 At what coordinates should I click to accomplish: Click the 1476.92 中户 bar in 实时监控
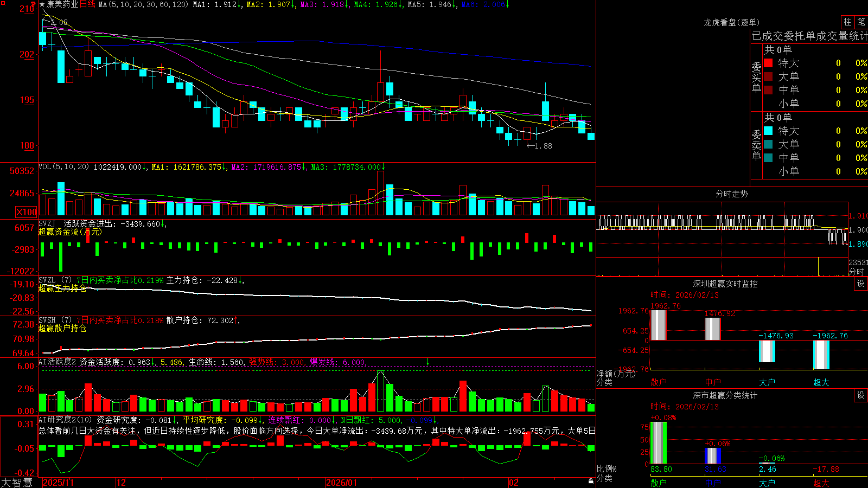tap(713, 329)
